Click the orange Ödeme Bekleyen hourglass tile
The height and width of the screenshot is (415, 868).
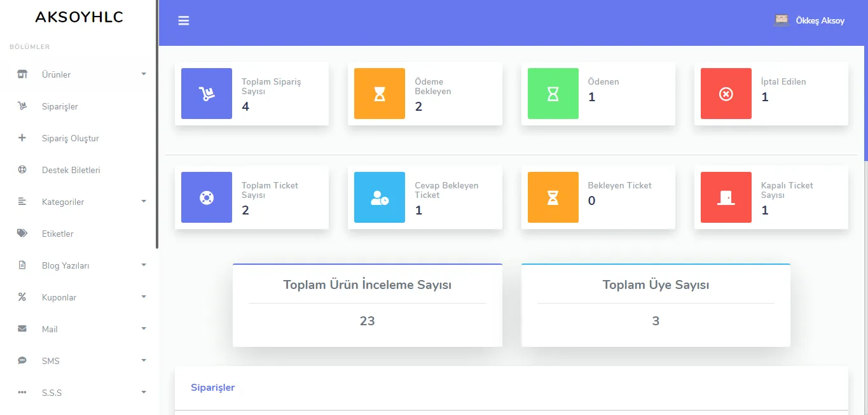[380, 94]
